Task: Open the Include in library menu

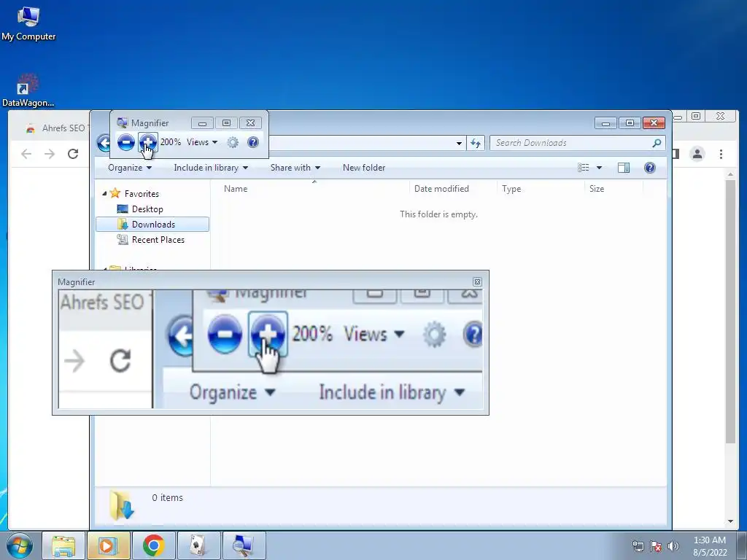Action: pos(211,168)
